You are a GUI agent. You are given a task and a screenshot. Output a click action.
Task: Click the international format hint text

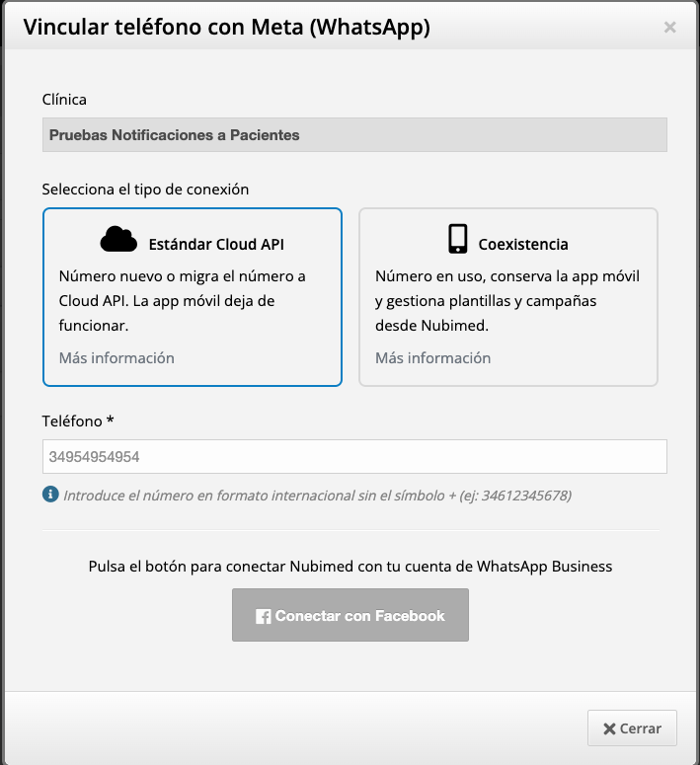pos(318,496)
